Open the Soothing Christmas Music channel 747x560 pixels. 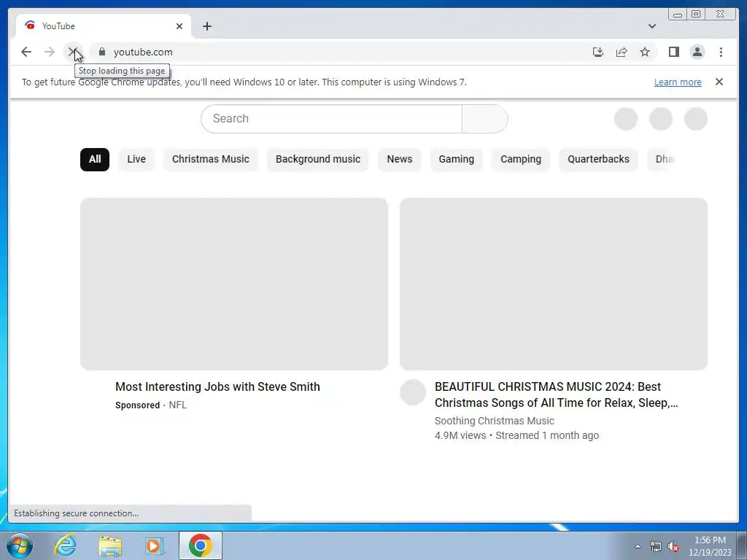pos(495,421)
